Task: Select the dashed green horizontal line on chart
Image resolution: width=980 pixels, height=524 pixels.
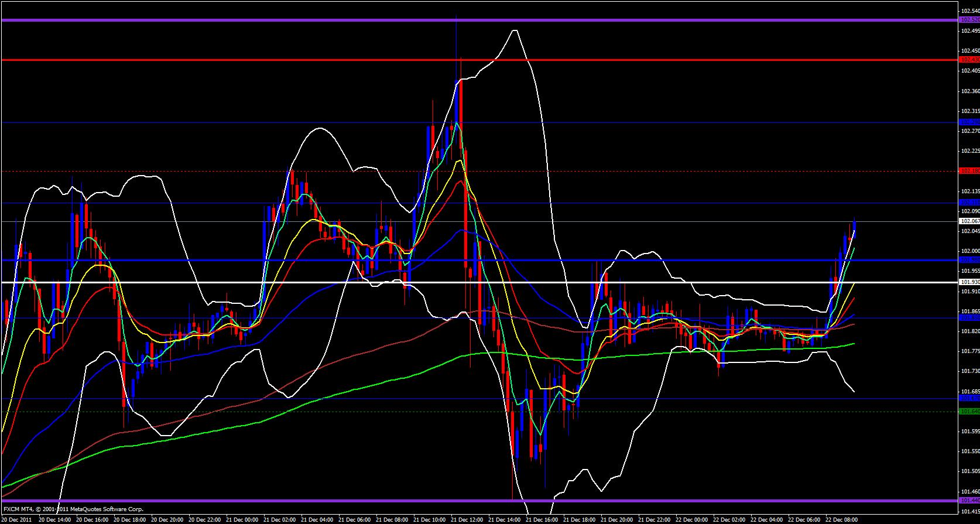Action: (x=479, y=412)
